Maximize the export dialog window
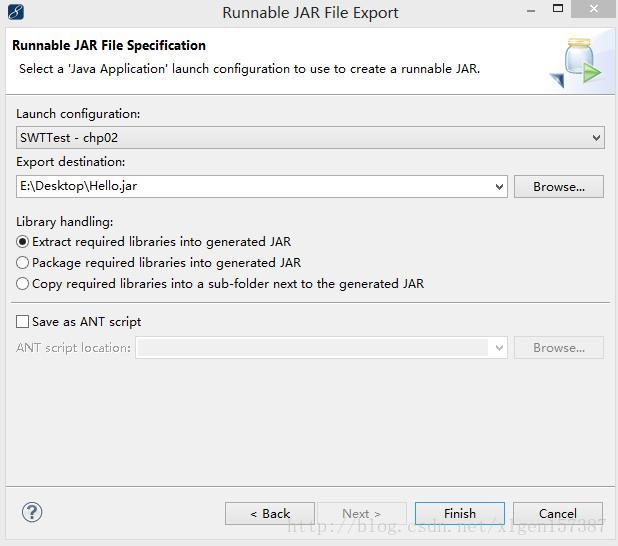 [558, 10]
